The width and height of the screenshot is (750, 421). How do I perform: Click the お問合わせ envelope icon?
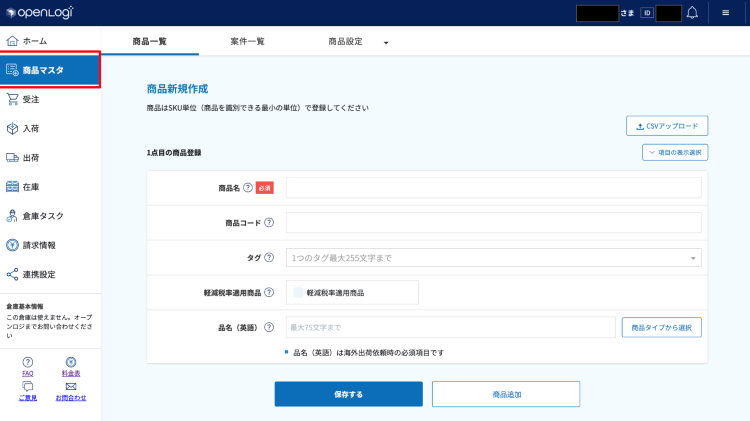coord(71,387)
